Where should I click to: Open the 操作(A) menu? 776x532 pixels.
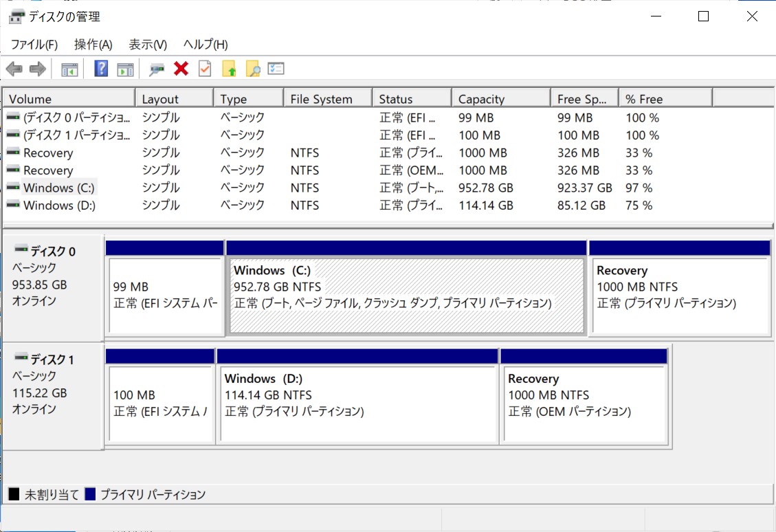(93, 45)
